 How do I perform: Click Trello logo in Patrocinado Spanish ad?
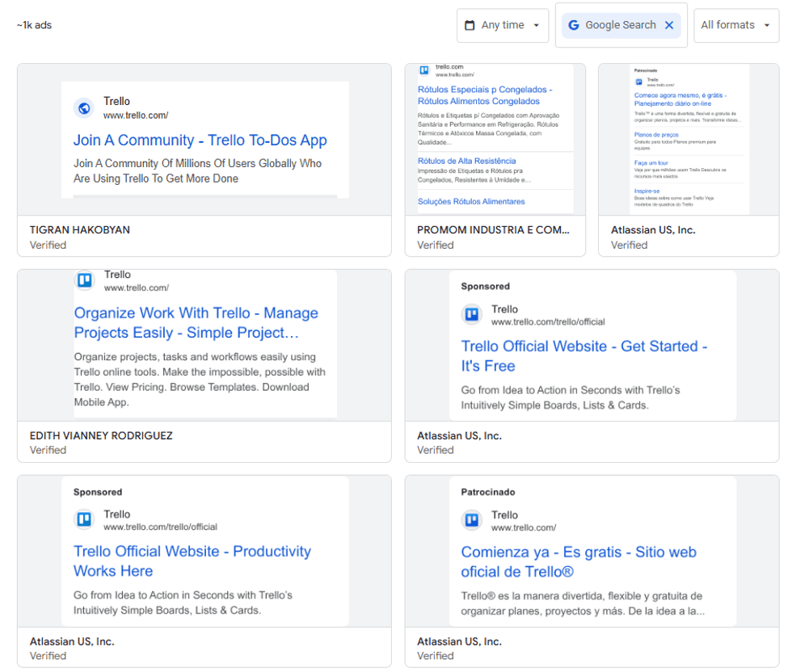point(472,520)
